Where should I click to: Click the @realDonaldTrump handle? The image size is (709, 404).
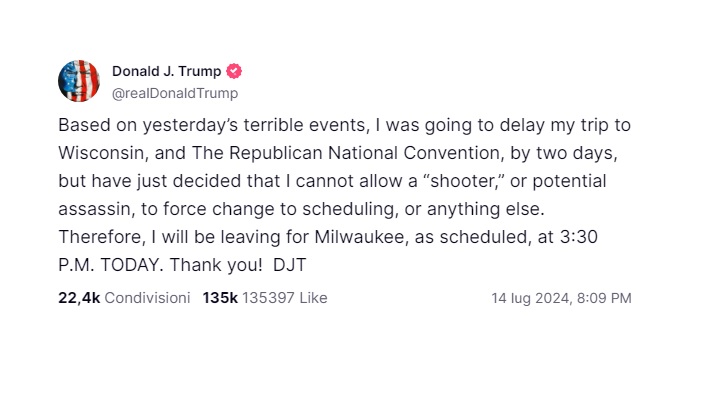[x=175, y=92]
